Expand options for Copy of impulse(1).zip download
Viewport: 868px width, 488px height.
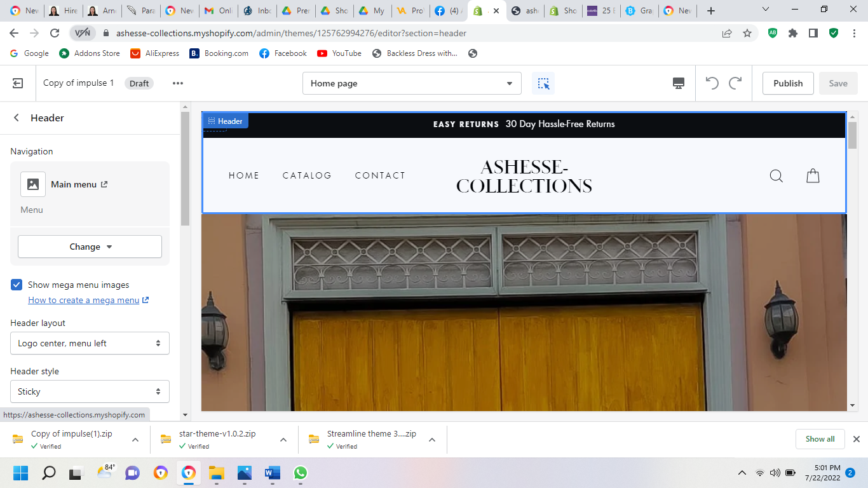coord(135,439)
